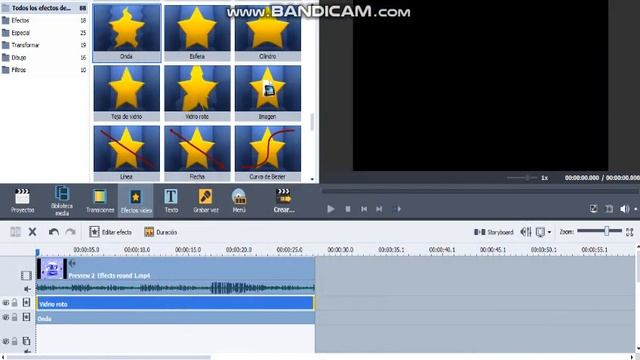Open the Texto section

coord(171,201)
